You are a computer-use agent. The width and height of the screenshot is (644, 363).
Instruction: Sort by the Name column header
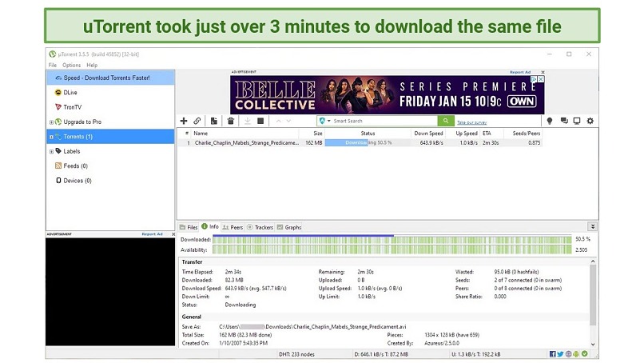point(245,134)
